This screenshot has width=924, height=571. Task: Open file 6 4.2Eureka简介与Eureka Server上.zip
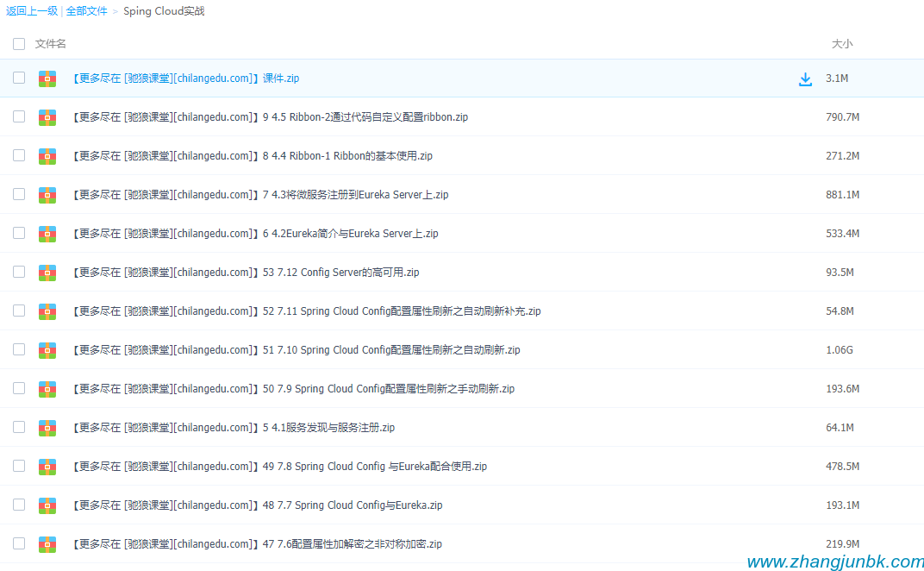[x=255, y=234]
